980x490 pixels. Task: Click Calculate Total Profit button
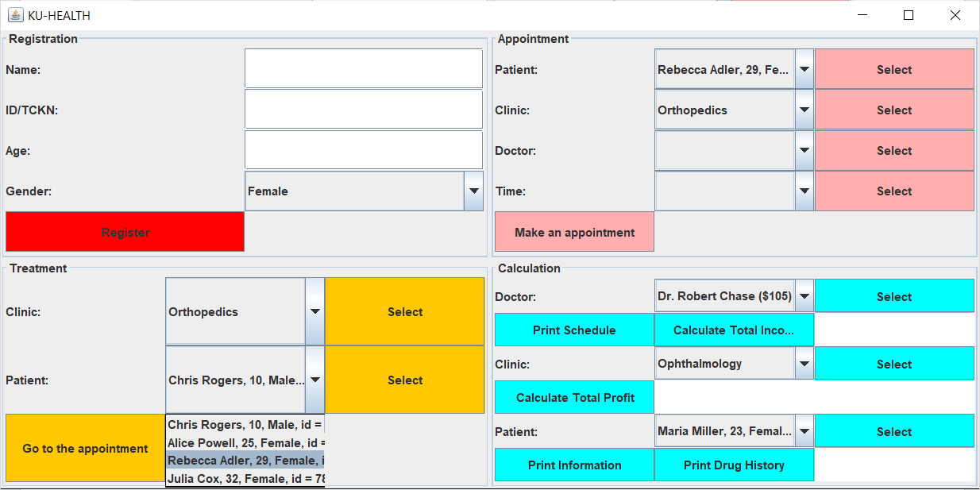point(574,397)
